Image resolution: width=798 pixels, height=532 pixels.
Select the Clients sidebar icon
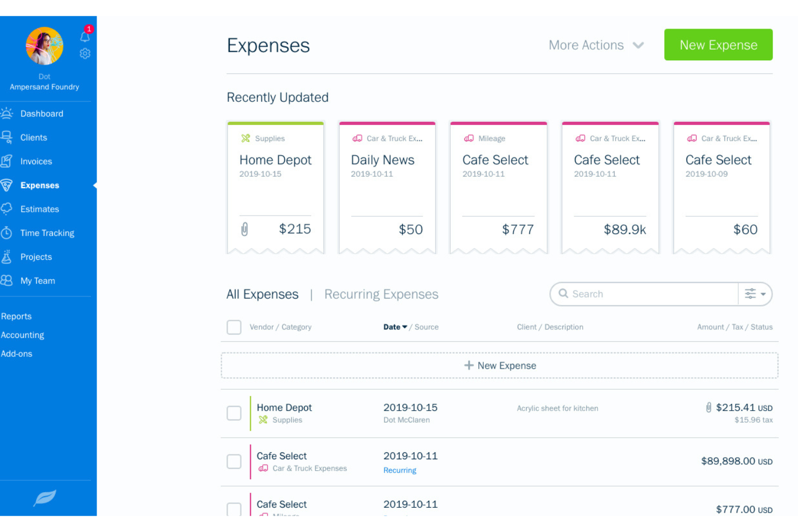click(8, 137)
